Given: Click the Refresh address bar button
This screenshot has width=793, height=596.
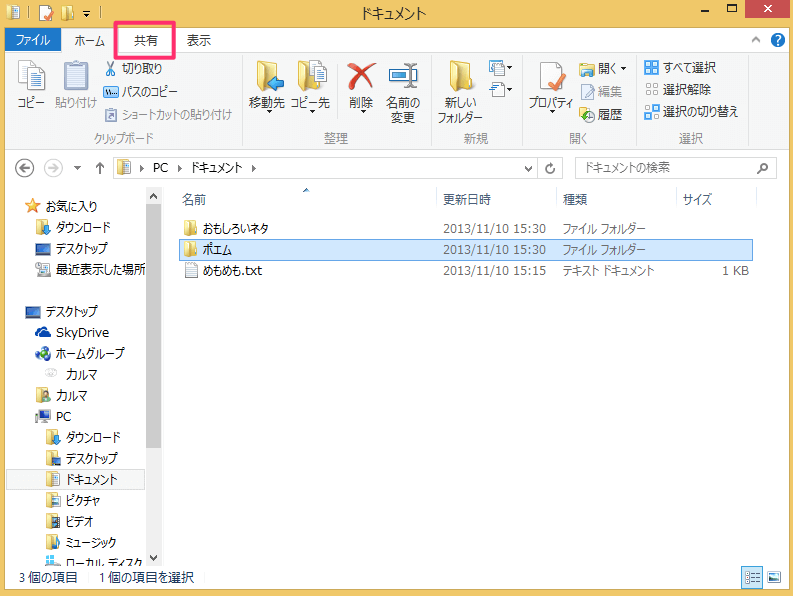Looking at the screenshot, I should coord(550,168).
